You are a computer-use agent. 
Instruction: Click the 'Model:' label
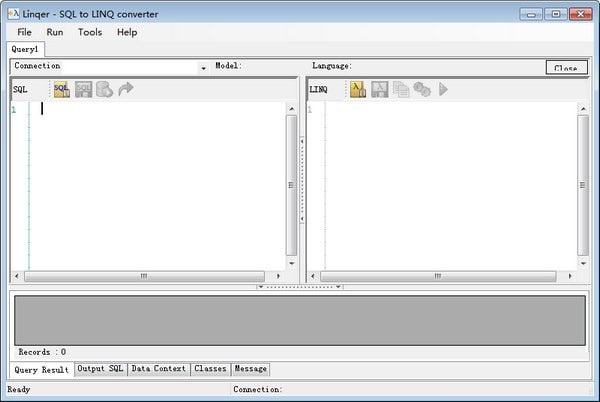pos(228,66)
